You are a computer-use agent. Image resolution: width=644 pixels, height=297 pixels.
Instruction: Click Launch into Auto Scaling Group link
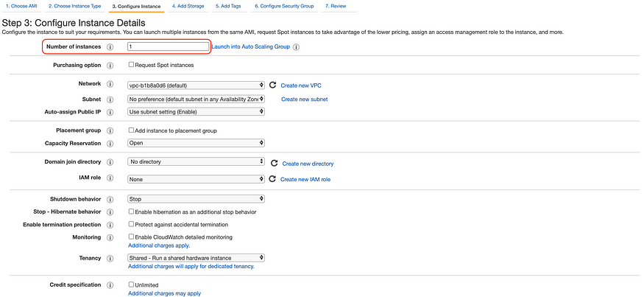pyautogui.click(x=250, y=46)
